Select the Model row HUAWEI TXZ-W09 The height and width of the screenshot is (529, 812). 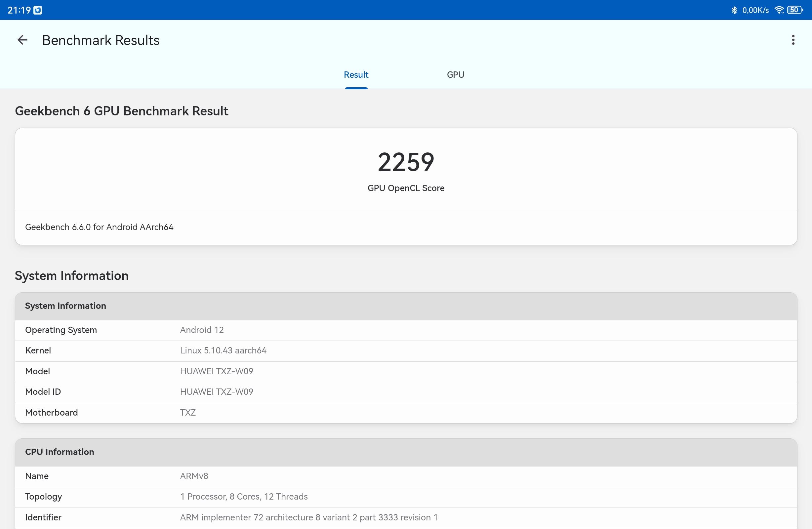point(216,371)
